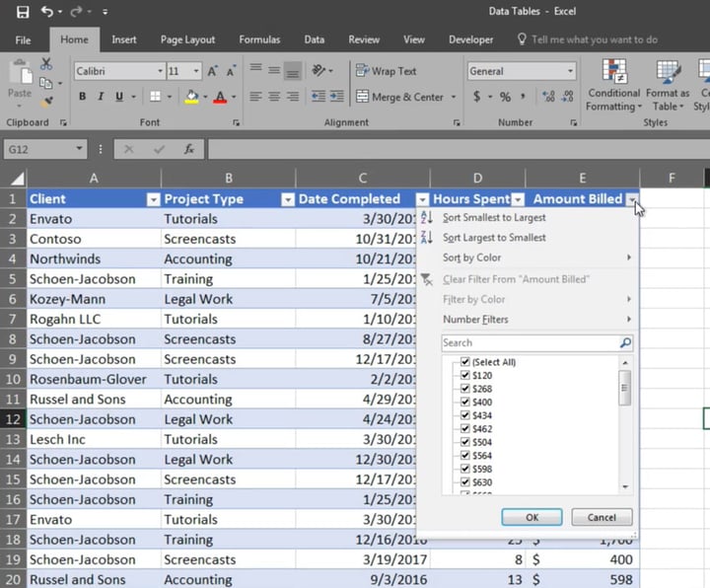Click the Top Align icon
The width and height of the screenshot is (710, 588).
(255, 69)
